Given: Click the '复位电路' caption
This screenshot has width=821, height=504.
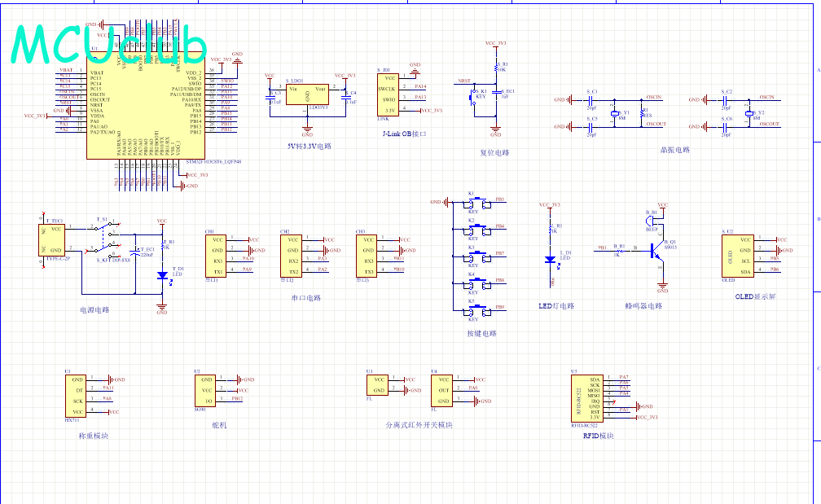Looking at the screenshot, I should (495, 153).
